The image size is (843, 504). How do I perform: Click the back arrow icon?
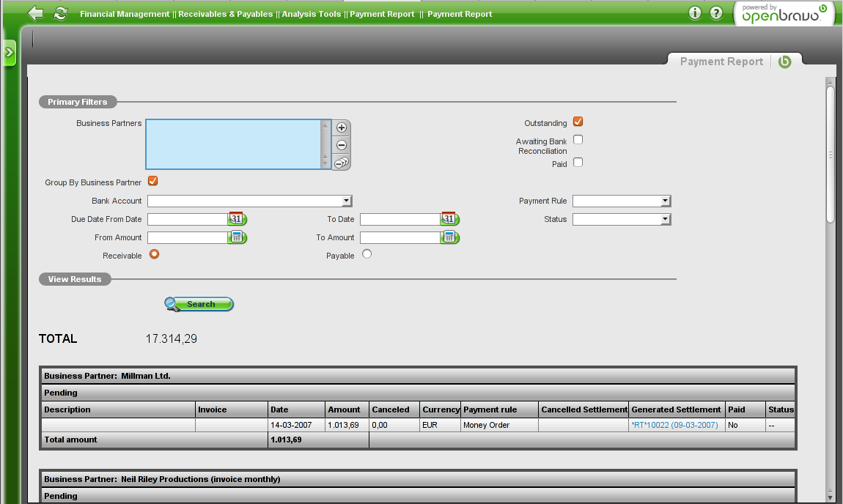(x=35, y=13)
